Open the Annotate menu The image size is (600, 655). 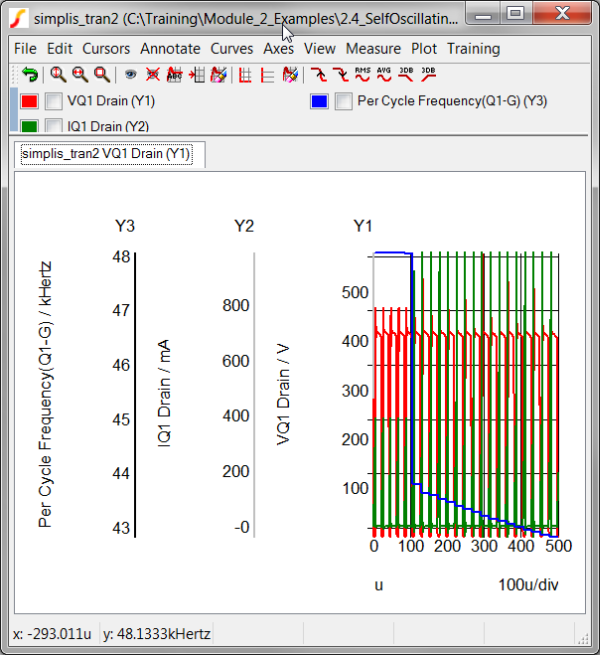[170, 49]
